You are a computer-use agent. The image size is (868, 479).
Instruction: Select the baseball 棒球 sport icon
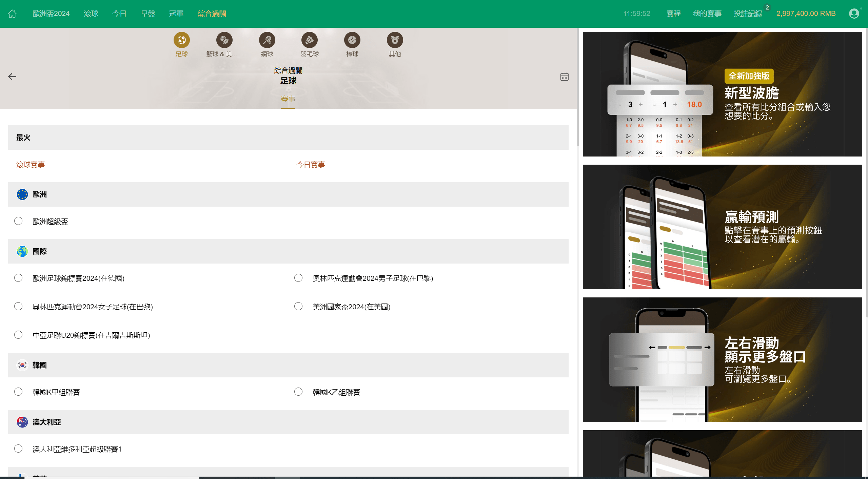352,40
